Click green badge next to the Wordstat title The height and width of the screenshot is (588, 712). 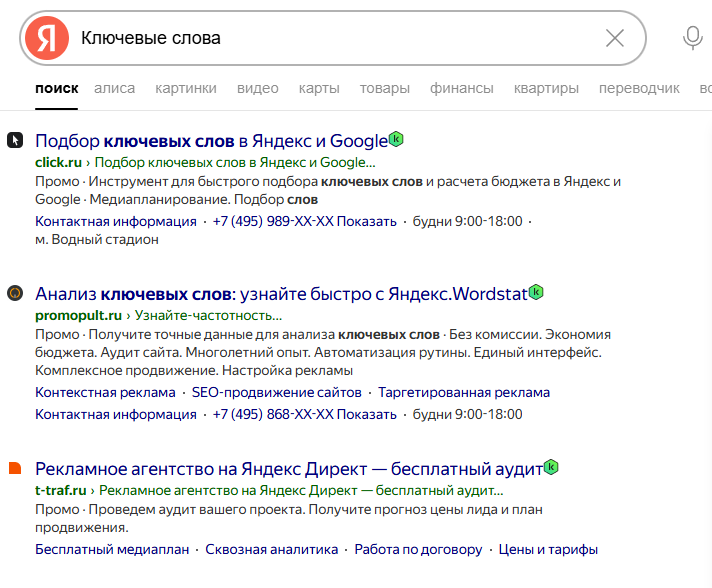click(x=536, y=292)
